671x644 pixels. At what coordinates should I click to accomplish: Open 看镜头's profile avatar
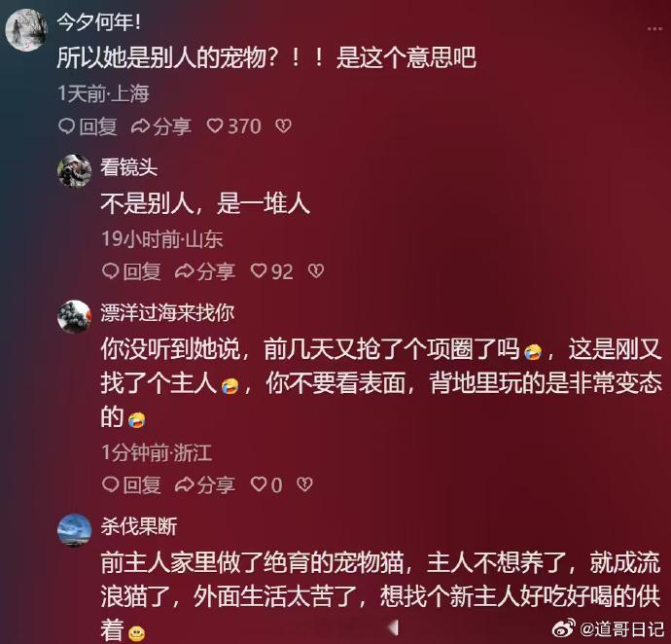click(75, 171)
